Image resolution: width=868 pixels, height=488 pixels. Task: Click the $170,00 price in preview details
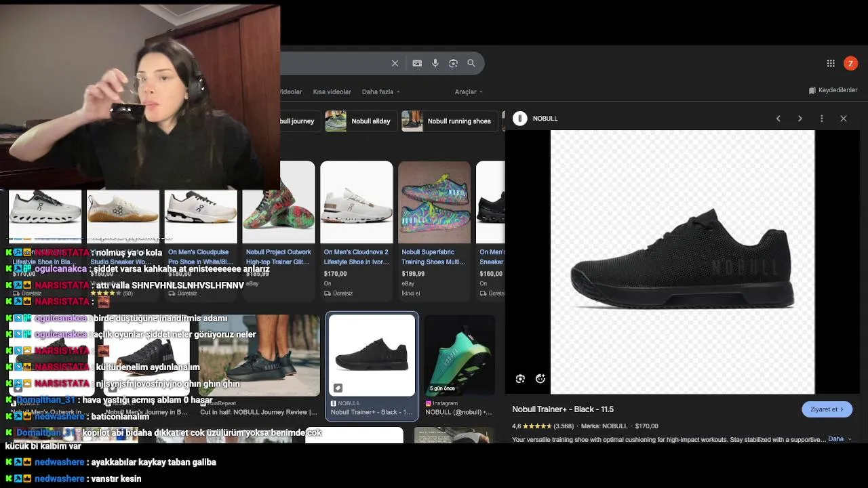tap(646, 426)
